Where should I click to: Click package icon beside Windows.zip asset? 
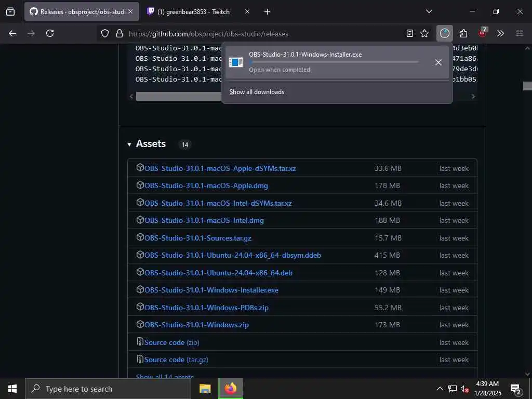point(140,324)
